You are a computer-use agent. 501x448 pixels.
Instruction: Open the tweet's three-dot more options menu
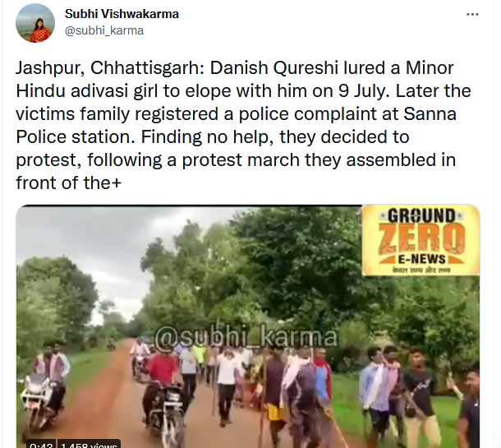(x=472, y=15)
